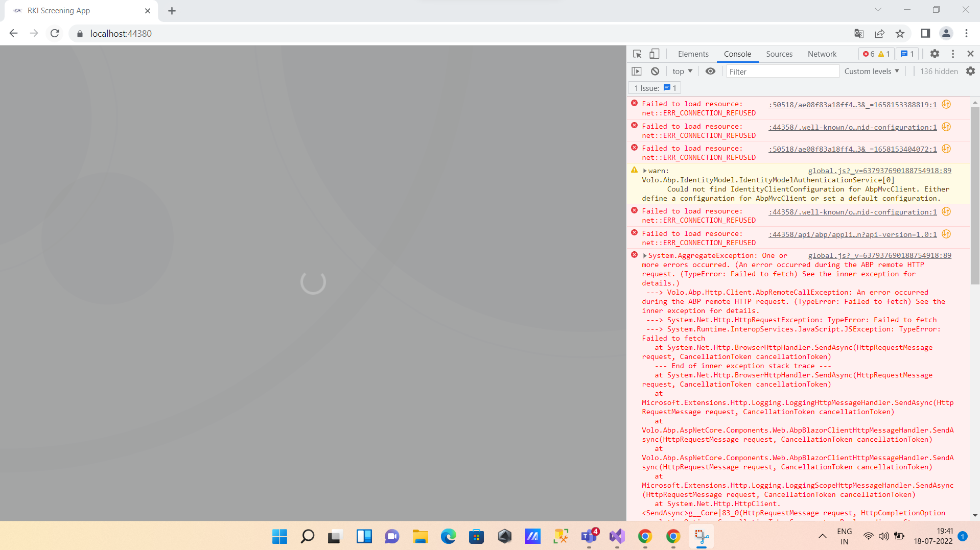Screen dimensions: 980x550
Task: Expand the warn message entry
Action: 645,171
